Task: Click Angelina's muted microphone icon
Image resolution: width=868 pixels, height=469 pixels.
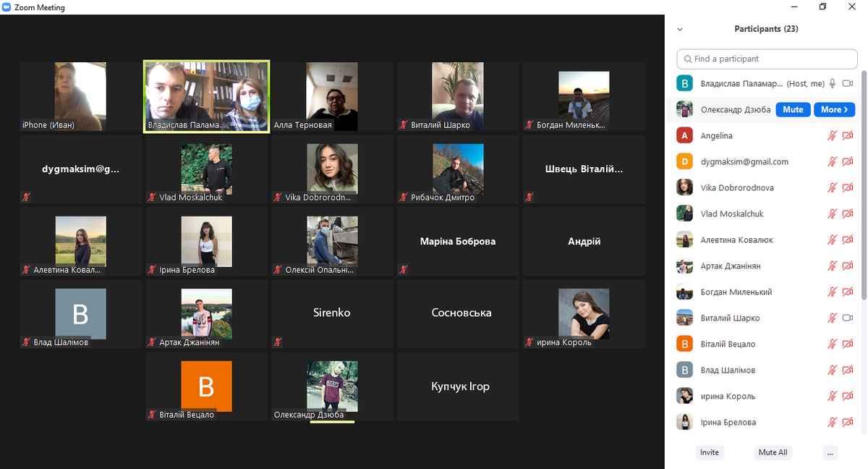Action: click(x=833, y=136)
